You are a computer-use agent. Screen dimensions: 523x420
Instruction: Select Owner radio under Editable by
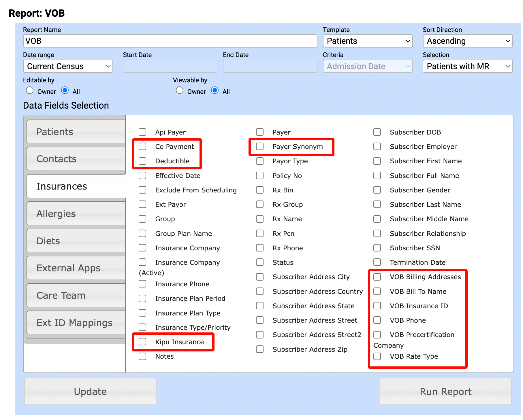coord(30,90)
